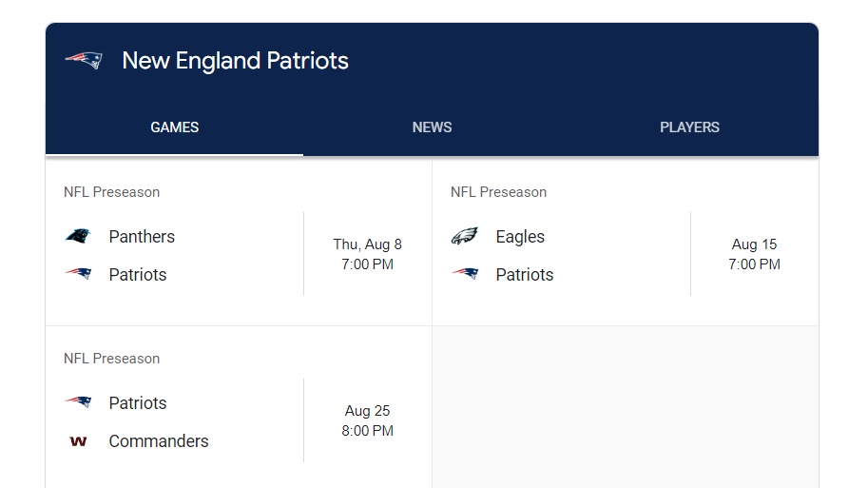This screenshot has width=868, height=488.
Task: Click the Commanders W logo
Action: point(78,441)
